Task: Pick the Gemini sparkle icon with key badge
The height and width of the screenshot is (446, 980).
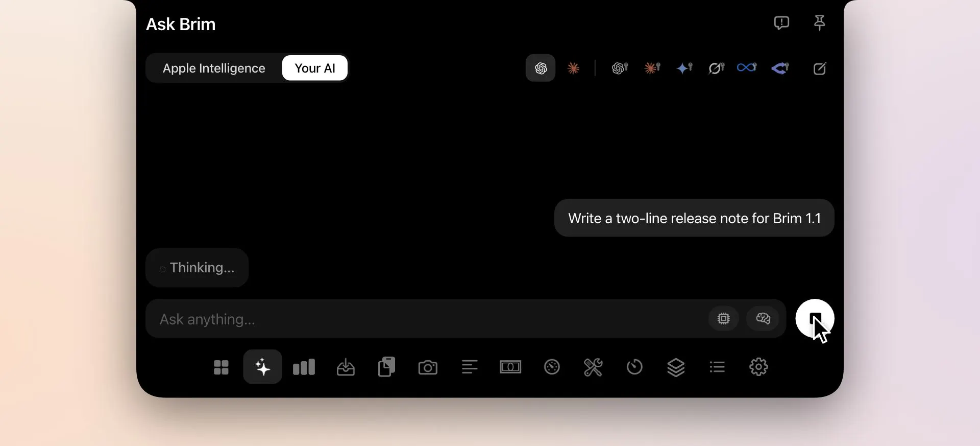Action: 684,68
